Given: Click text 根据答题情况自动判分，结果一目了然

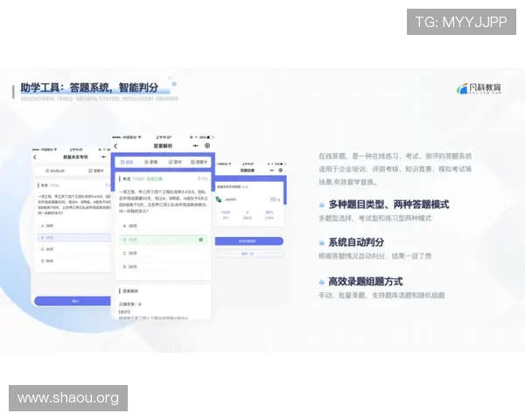Looking at the screenshot, I should pyautogui.click(x=375, y=256).
